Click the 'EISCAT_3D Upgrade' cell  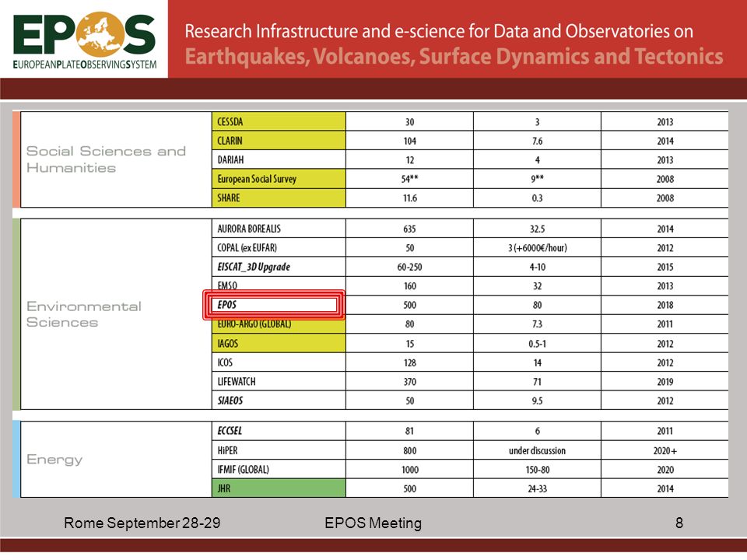pos(279,267)
